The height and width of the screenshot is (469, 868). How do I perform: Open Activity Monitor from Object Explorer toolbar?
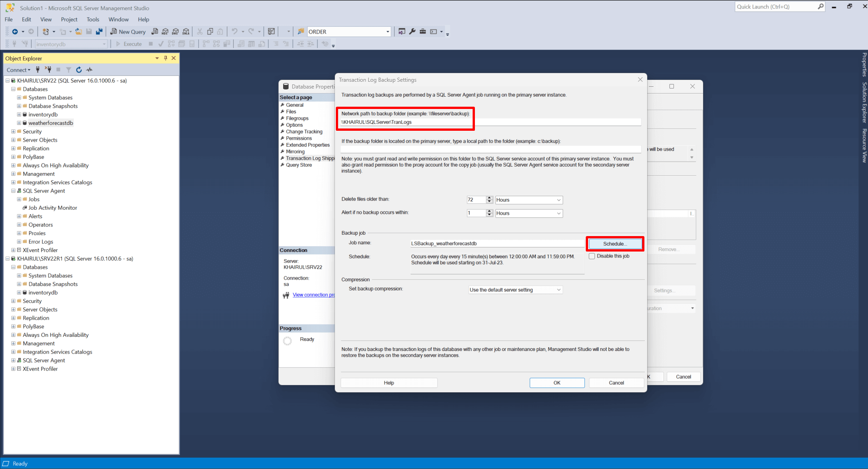(x=90, y=69)
